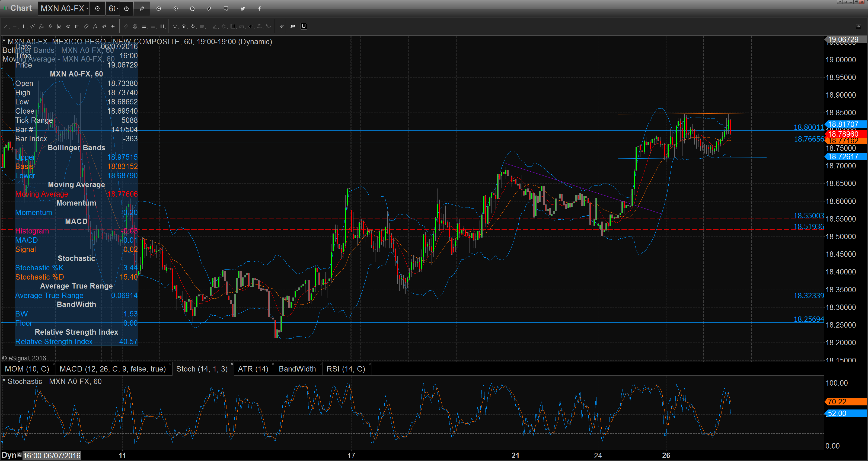
Task: Close the ATR (14) tab
Action: (x=273, y=364)
